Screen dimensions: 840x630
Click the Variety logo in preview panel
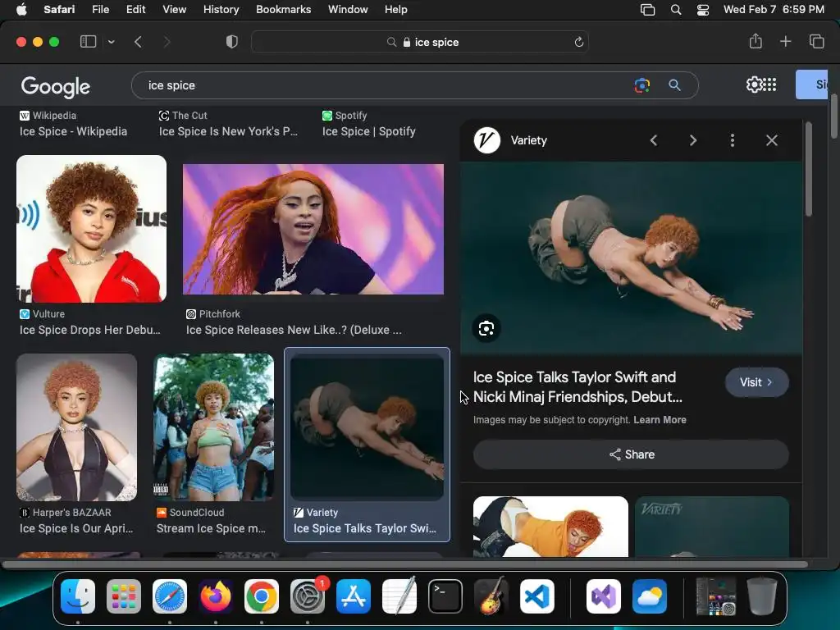[487, 140]
